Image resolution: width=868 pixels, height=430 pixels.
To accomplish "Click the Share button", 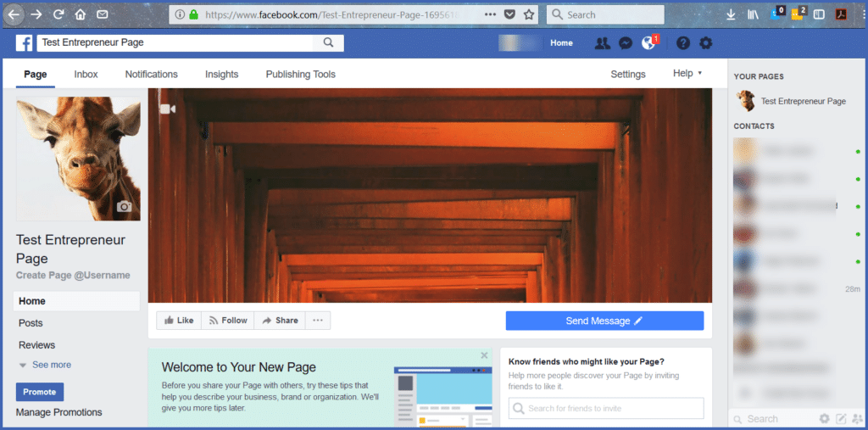I will pyautogui.click(x=280, y=321).
